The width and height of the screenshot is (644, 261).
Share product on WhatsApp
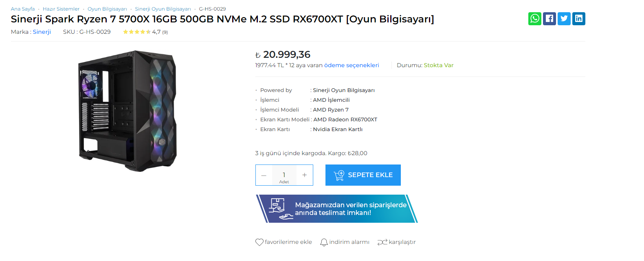pyautogui.click(x=534, y=18)
